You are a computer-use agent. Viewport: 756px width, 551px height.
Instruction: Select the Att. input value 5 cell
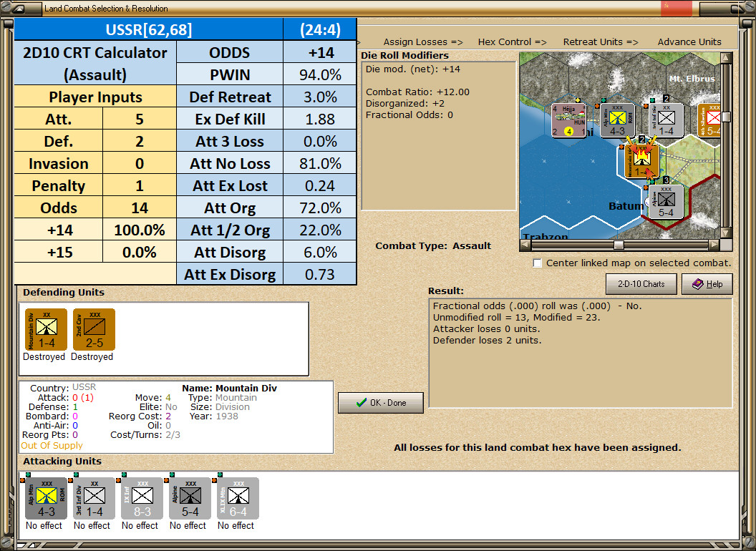click(x=140, y=119)
